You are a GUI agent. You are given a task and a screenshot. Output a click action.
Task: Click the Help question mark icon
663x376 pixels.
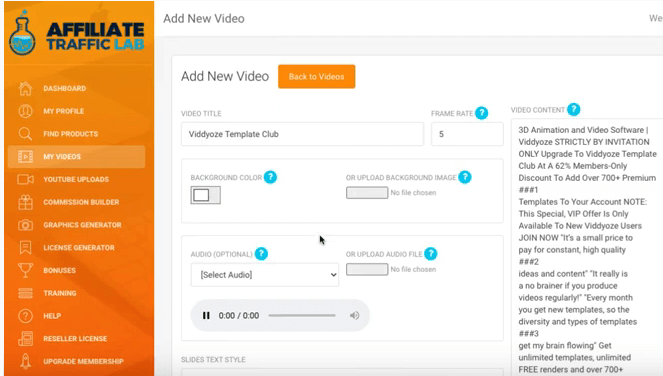coord(25,316)
